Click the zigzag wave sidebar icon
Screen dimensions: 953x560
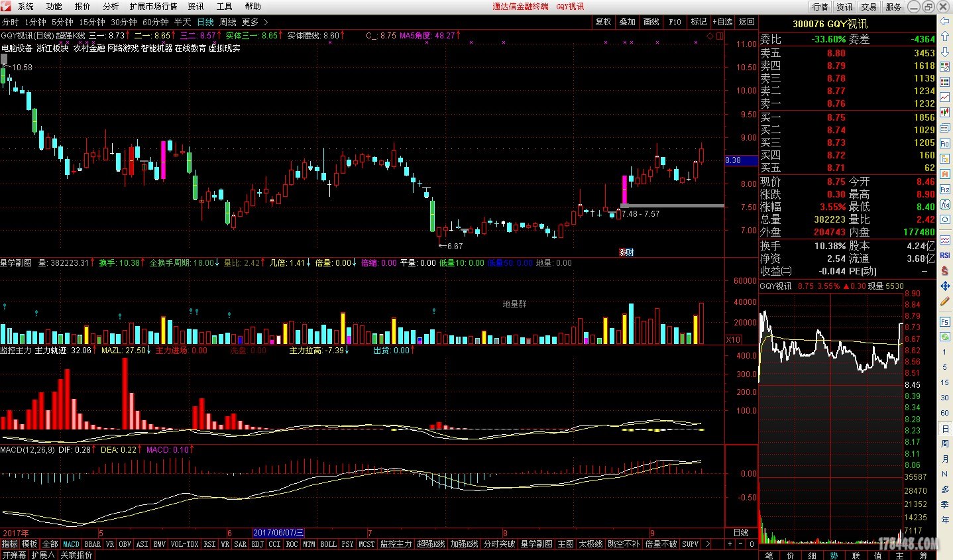(945, 240)
